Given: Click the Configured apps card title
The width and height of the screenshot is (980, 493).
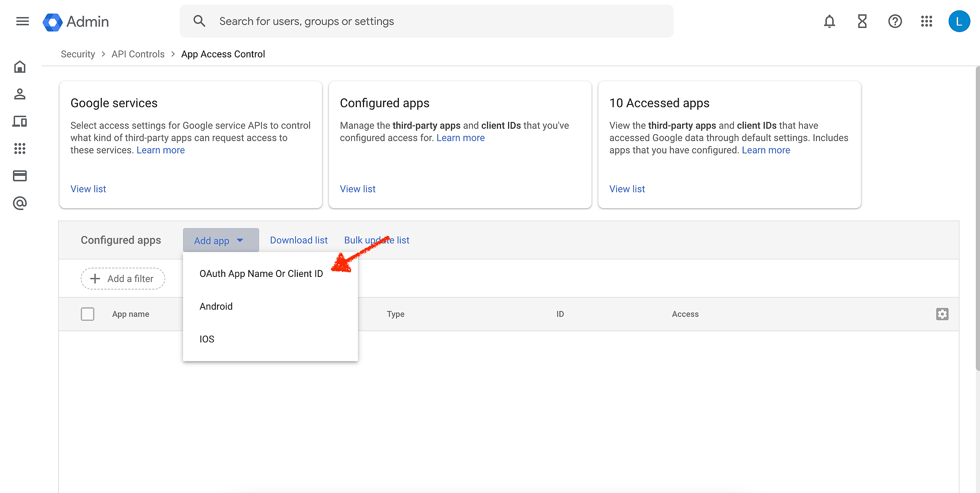Looking at the screenshot, I should pyautogui.click(x=385, y=103).
